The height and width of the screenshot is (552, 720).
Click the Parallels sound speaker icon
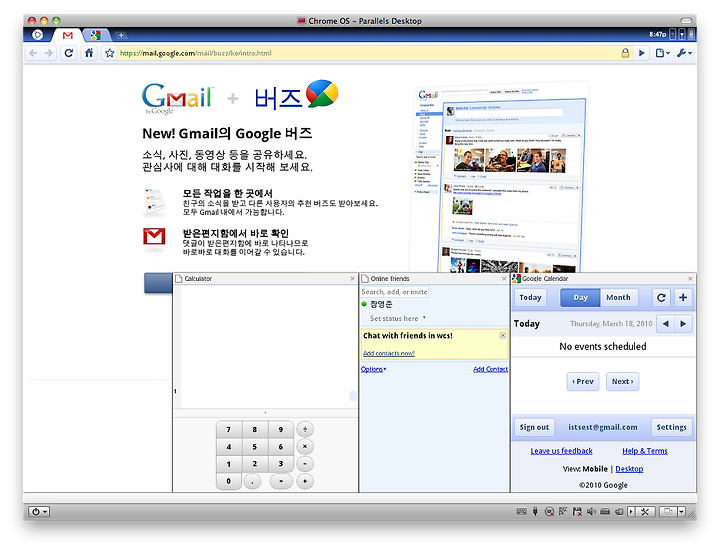[x=591, y=511]
